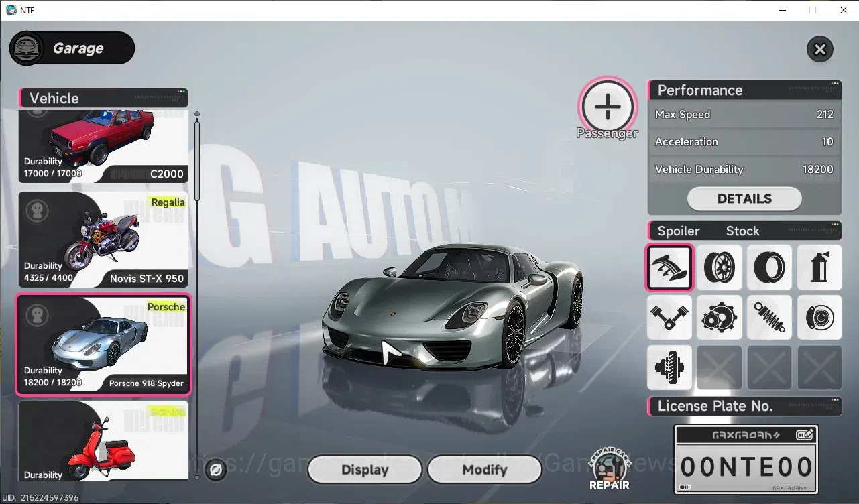
Task: Close the Garage screen with the X
Action: coord(819,49)
